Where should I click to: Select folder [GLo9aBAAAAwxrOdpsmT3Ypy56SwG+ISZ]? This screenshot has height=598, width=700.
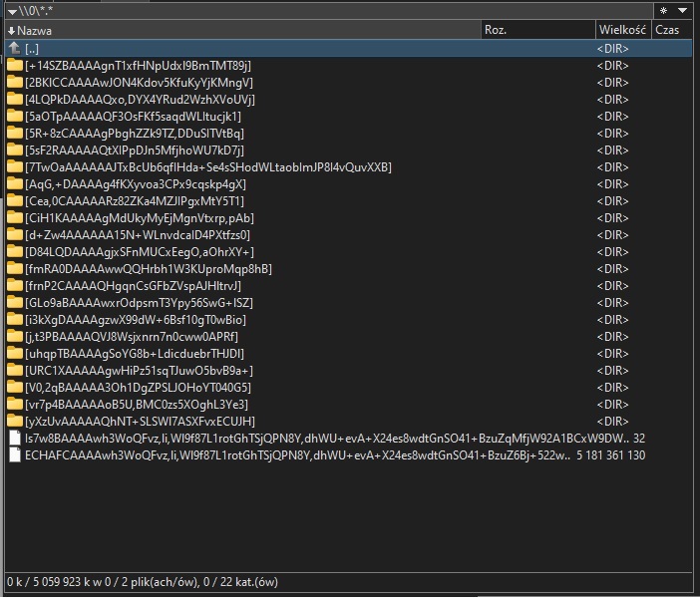pyautogui.click(x=139, y=303)
